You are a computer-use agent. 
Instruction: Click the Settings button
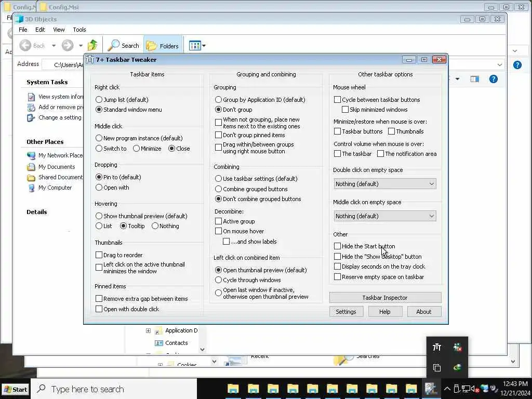(346, 312)
